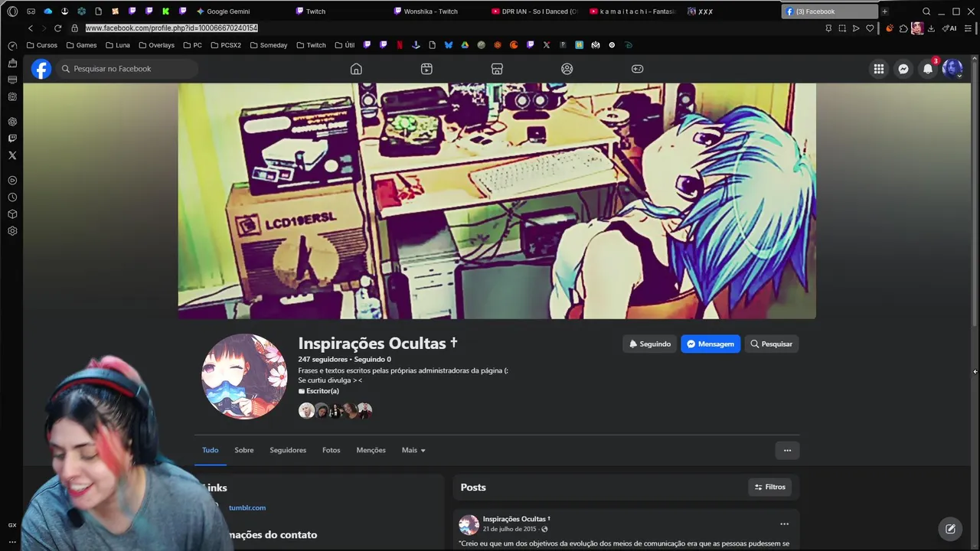
Task: Open the PCSX2 bookmarks folder
Action: coord(226,45)
